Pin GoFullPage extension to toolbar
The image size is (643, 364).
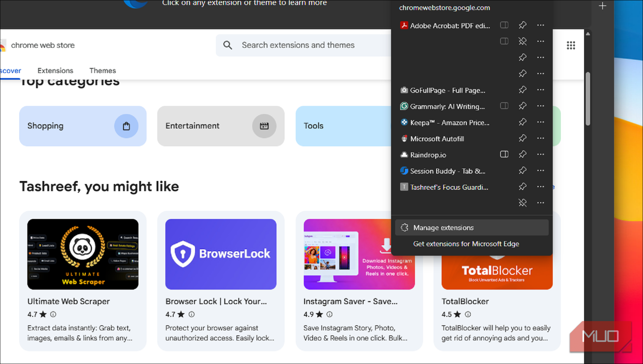[x=522, y=90]
